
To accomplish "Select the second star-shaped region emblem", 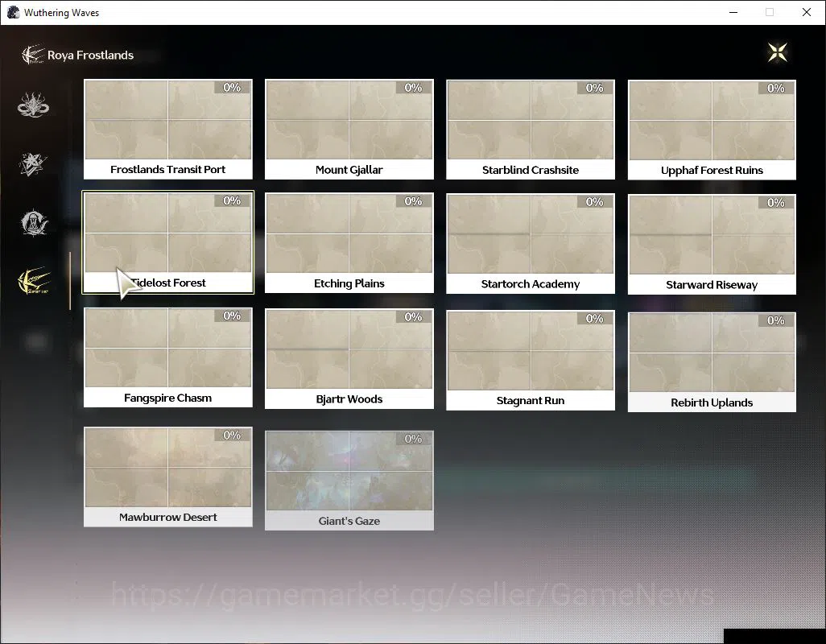I will coord(33,163).
